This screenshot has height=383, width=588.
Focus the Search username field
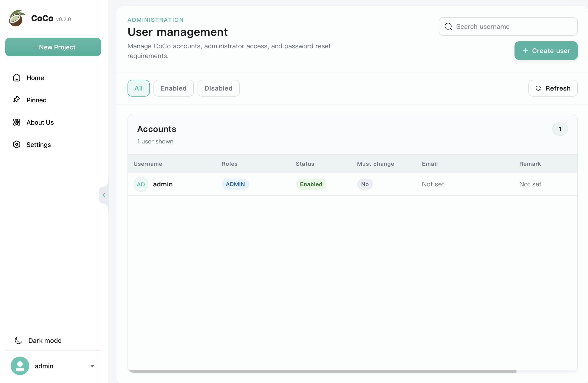tap(508, 26)
